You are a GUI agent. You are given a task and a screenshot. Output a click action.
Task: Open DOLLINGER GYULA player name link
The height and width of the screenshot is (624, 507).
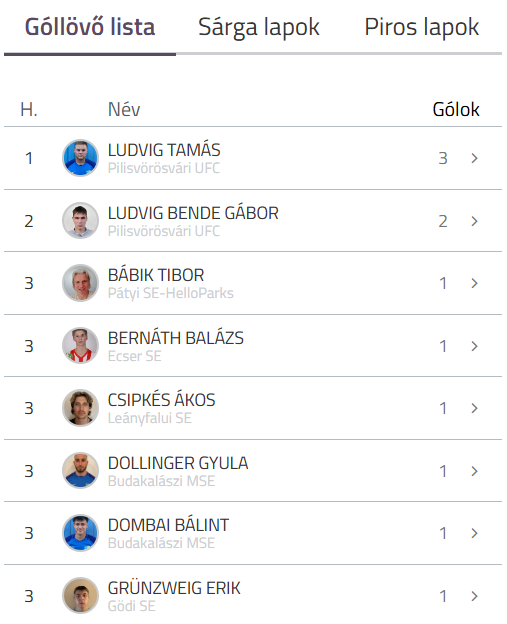pos(178,463)
